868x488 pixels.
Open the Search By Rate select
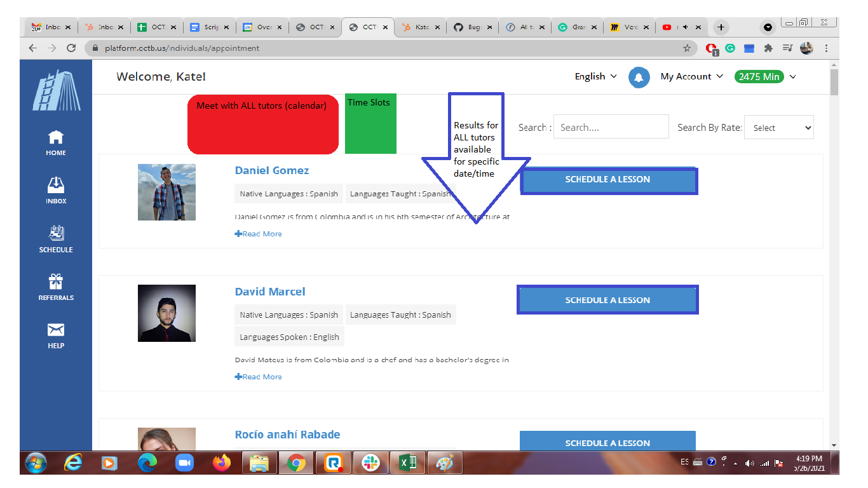(779, 128)
